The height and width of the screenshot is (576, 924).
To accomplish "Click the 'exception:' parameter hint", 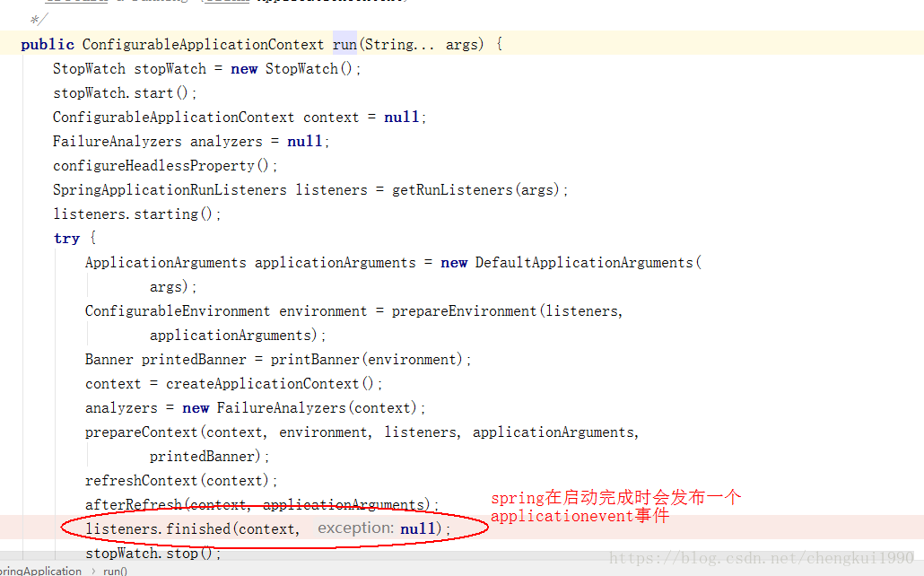I will tap(355, 528).
